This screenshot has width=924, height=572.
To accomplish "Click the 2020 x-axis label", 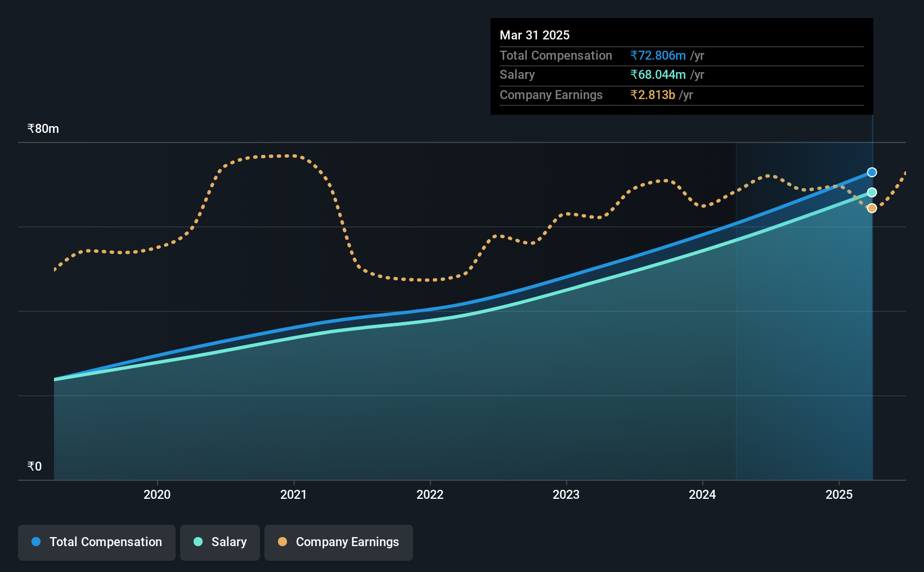I will coord(157,494).
